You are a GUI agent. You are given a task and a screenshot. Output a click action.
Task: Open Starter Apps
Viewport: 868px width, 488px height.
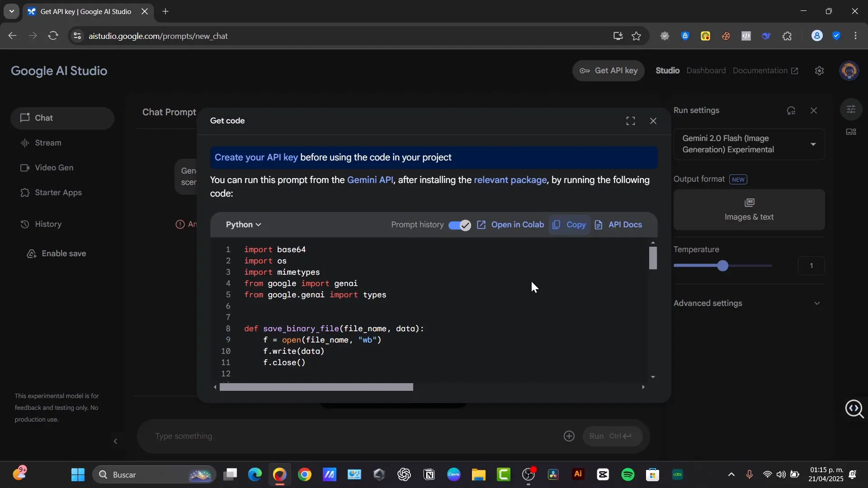[58, 192]
